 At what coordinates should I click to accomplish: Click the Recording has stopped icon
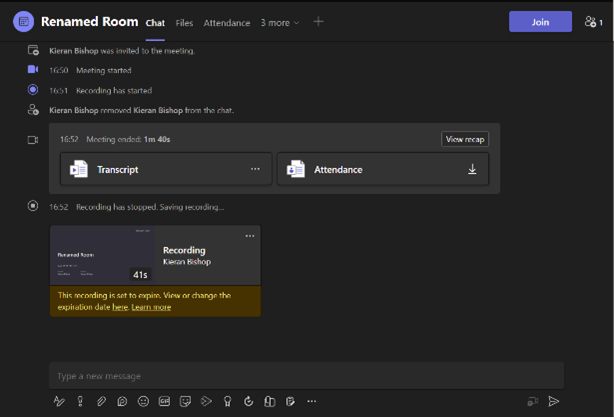point(33,206)
